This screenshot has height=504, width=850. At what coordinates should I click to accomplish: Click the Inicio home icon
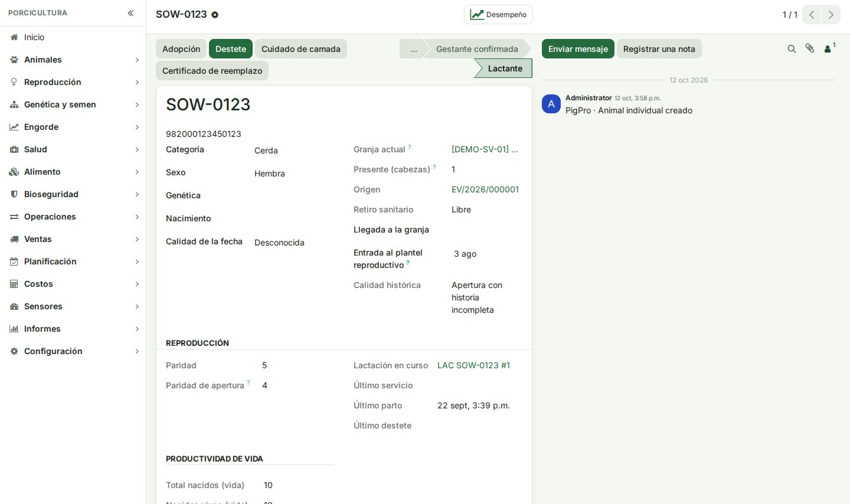pyautogui.click(x=14, y=37)
